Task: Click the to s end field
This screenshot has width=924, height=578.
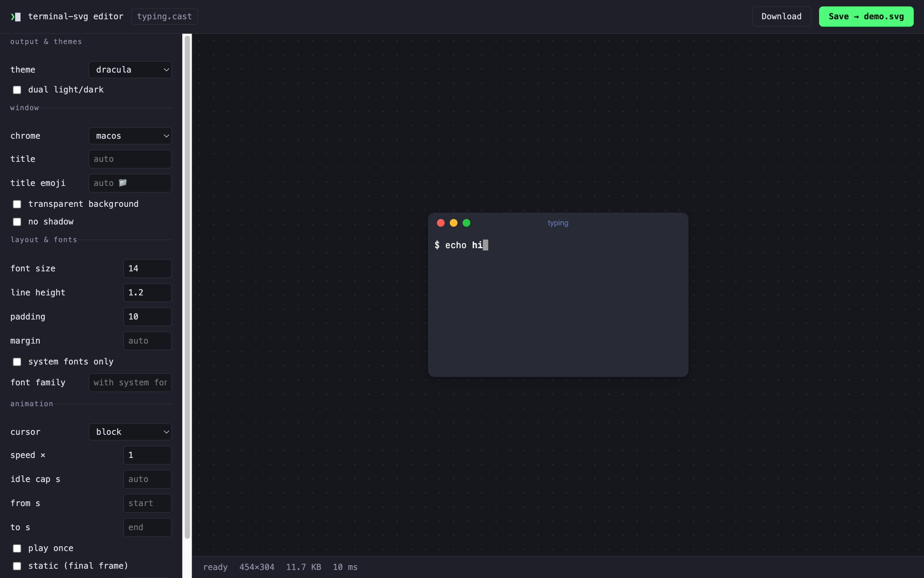Action: [147, 527]
